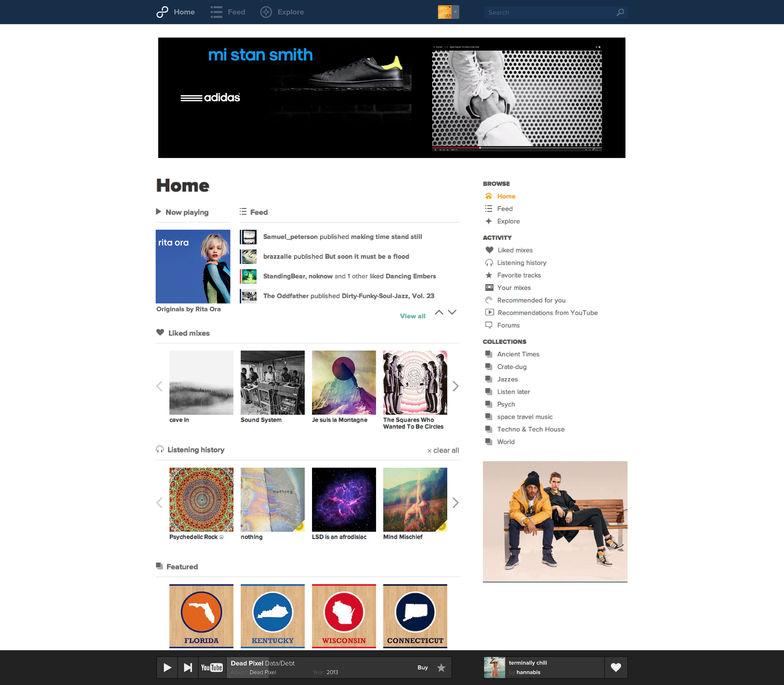Click the collection icon beside World
The height and width of the screenshot is (685, 784).
coord(489,442)
